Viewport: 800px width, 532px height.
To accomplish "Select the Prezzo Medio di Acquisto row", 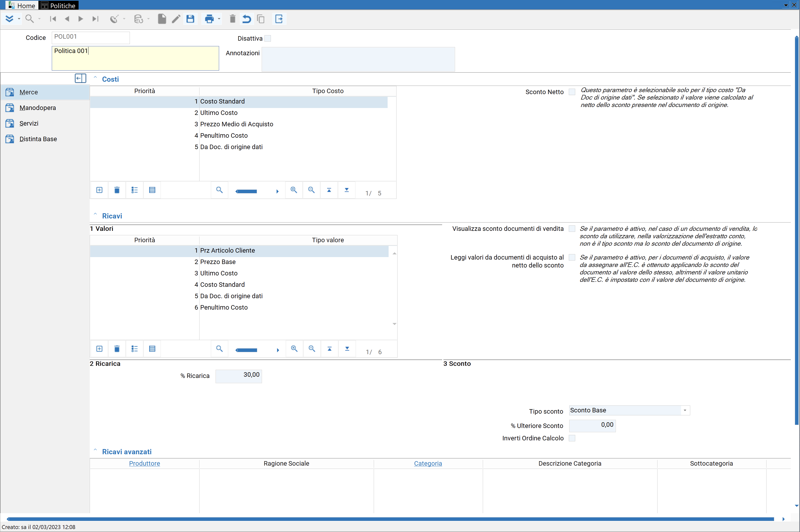I will coord(239,124).
